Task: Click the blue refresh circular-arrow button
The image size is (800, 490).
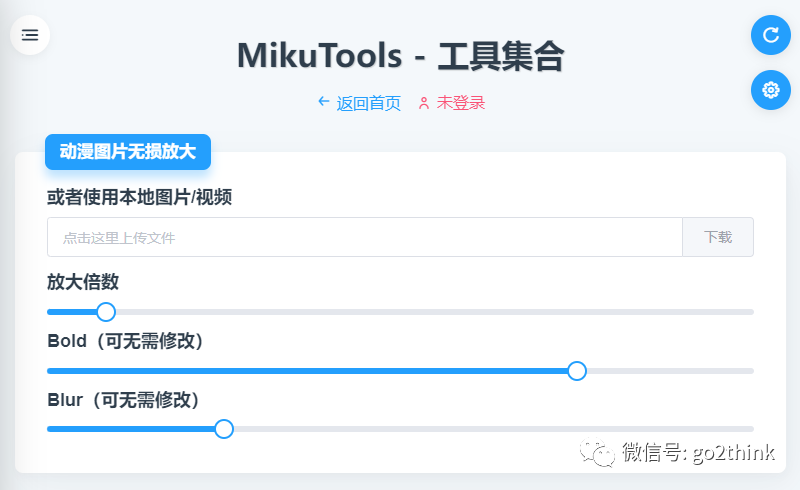Action: (x=770, y=35)
